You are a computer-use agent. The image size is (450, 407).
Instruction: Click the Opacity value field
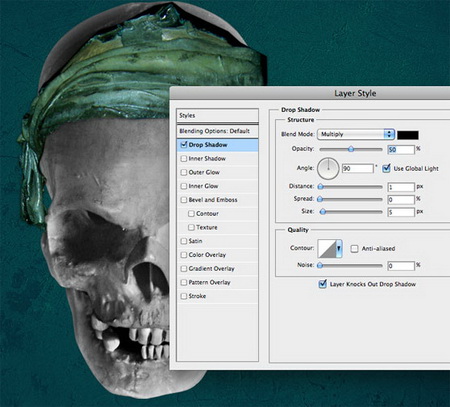tap(401, 150)
